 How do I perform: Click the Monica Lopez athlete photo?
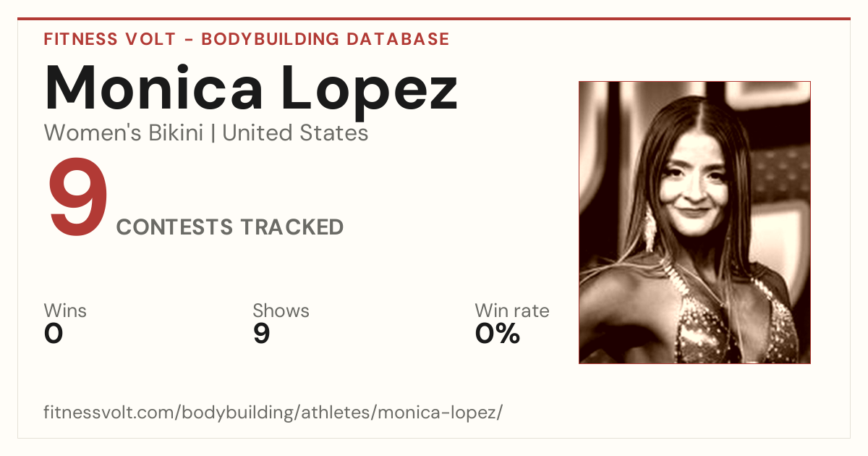click(x=694, y=222)
